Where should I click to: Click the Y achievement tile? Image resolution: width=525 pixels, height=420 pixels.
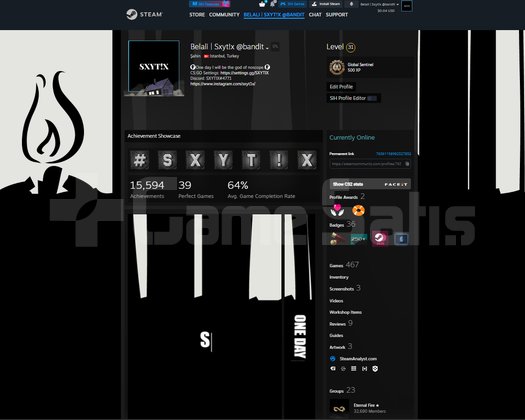[223, 159]
